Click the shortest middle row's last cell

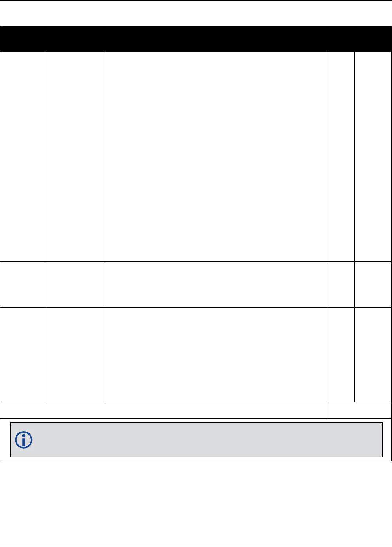tap(373, 285)
